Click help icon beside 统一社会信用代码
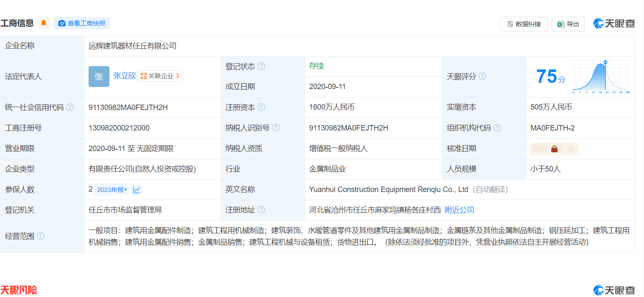The width and height of the screenshot is (644, 297). (70, 108)
